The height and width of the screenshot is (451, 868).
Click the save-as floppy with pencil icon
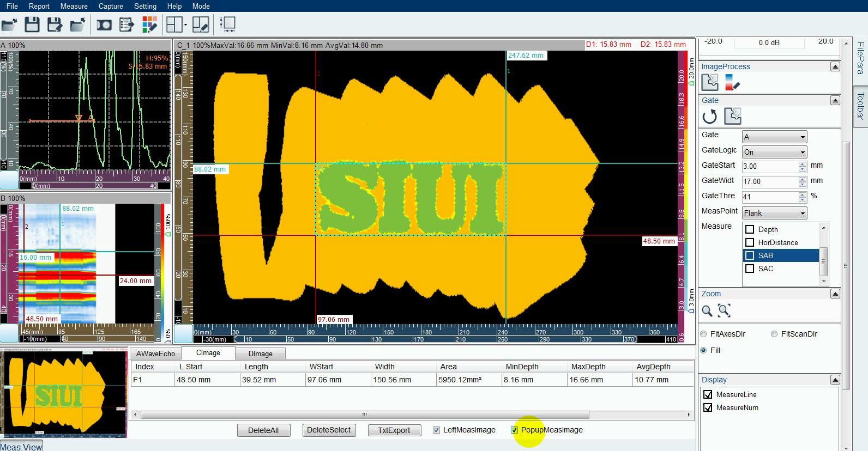pyautogui.click(x=55, y=25)
